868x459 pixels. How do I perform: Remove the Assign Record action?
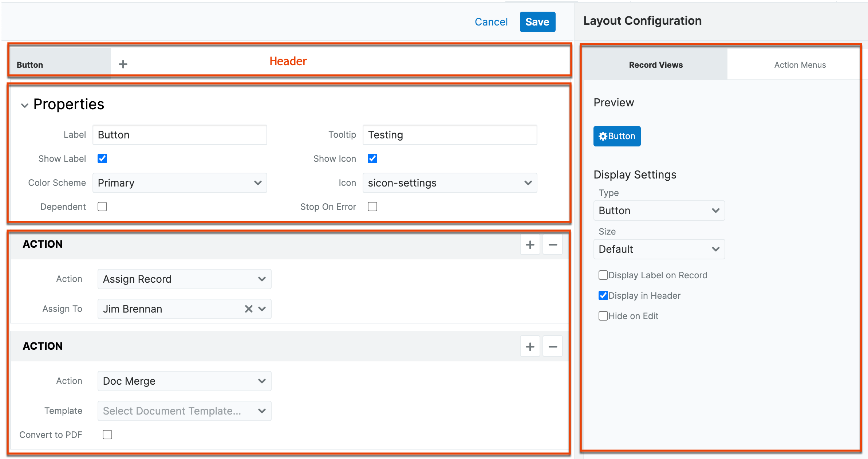(553, 244)
